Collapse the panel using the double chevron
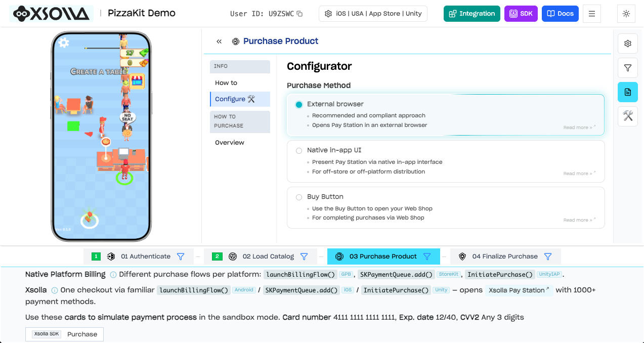The image size is (644, 343). point(219,41)
